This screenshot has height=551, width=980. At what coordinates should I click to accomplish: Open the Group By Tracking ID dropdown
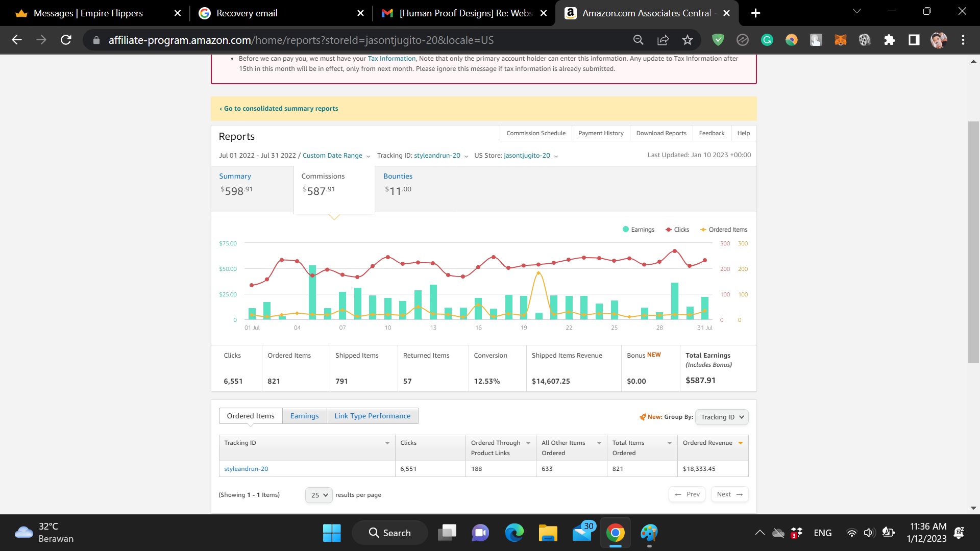pyautogui.click(x=721, y=417)
